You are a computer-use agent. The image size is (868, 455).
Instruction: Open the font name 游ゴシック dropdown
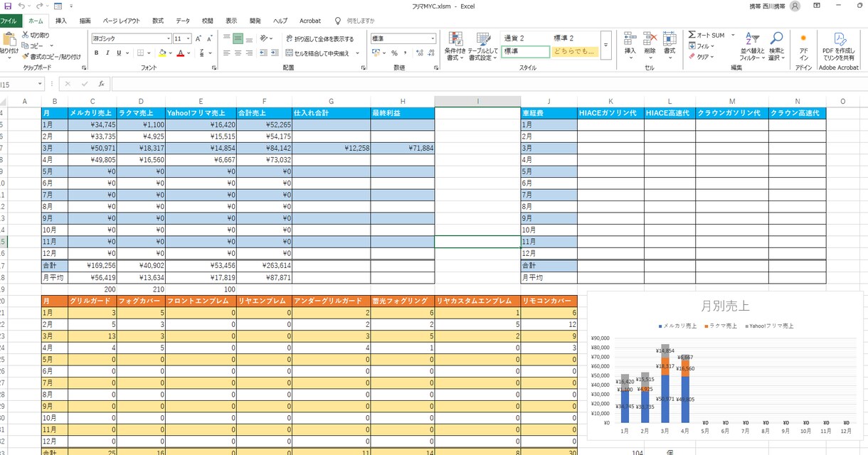pyautogui.click(x=169, y=38)
